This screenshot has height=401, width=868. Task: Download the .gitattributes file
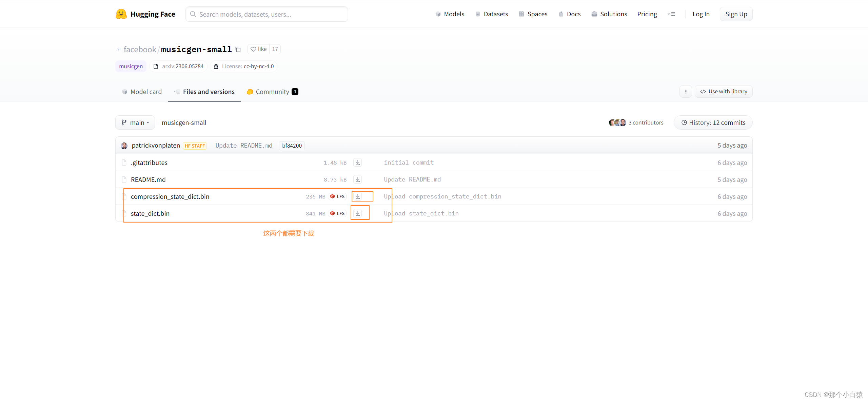point(357,163)
